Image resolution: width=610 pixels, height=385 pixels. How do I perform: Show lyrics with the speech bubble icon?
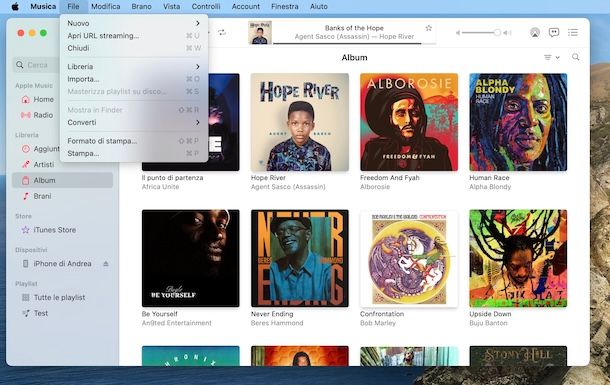tap(554, 32)
